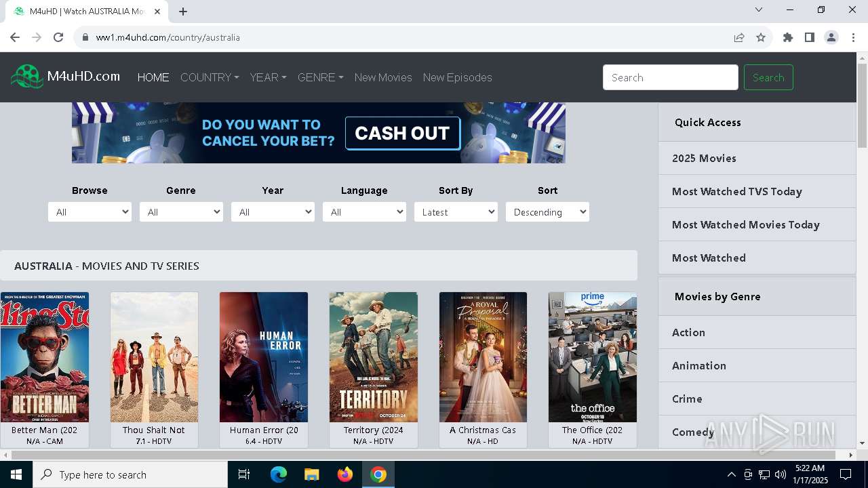Click the M4uHD.com film reel logo
Image resolution: width=868 pixels, height=488 pixels.
click(27, 77)
